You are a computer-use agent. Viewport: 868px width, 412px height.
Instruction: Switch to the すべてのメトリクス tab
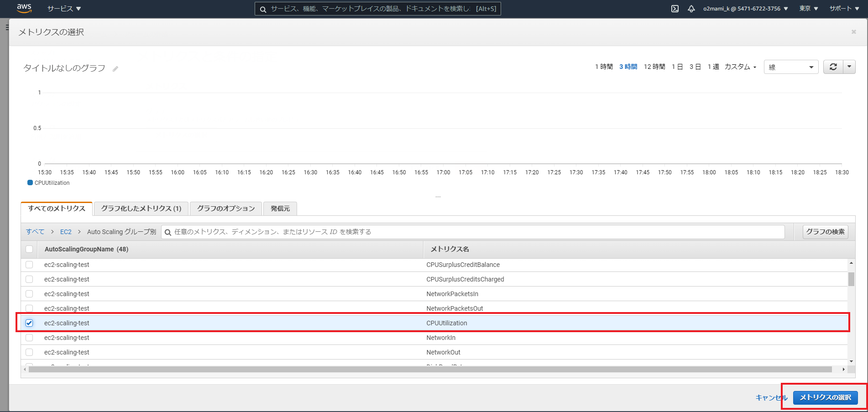pos(57,209)
